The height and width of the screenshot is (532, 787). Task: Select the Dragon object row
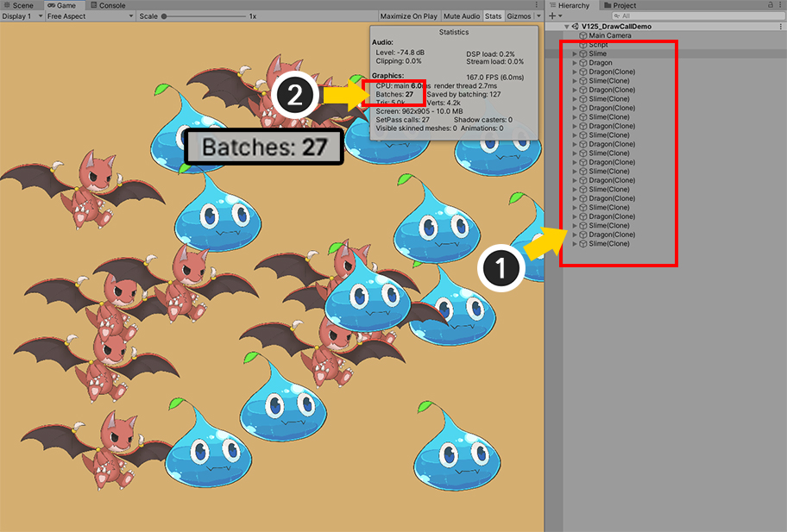[x=665, y=63]
